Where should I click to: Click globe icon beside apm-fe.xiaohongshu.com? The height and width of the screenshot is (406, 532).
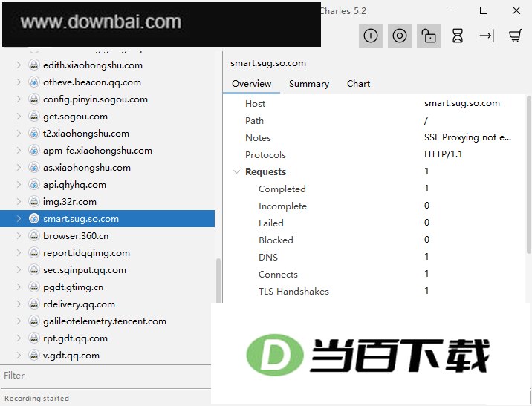coord(34,151)
